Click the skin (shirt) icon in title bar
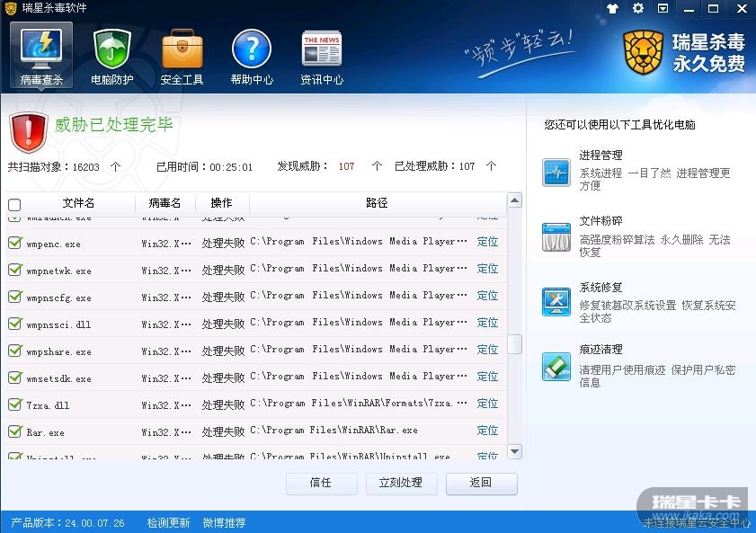The height and width of the screenshot is (533, 756). click(612, 9)
